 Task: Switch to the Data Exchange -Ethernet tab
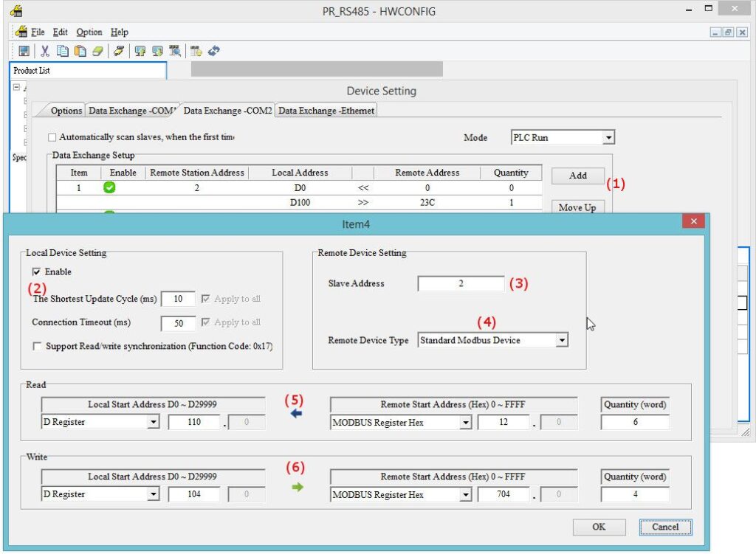click(326, 110)
